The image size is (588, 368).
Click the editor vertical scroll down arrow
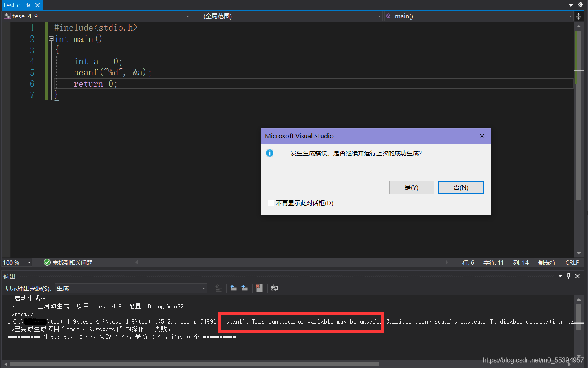579,253
